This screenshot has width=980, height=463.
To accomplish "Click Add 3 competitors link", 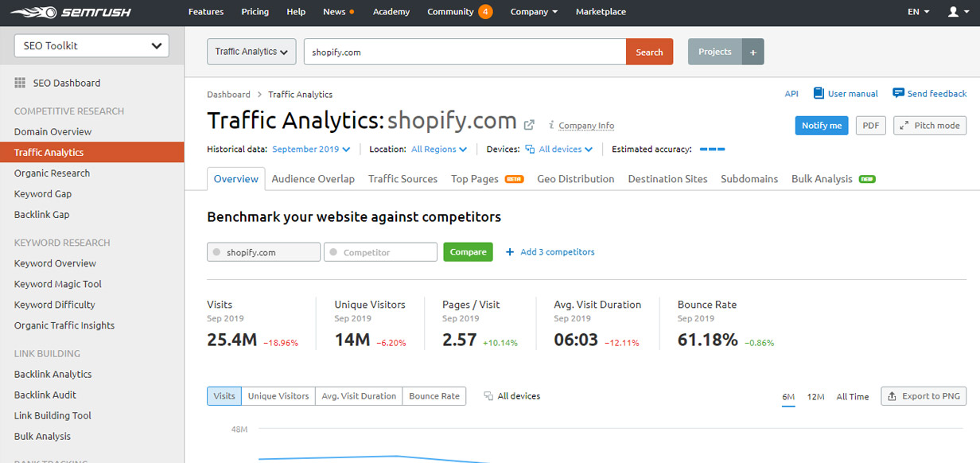I will [x=550, y=252].
